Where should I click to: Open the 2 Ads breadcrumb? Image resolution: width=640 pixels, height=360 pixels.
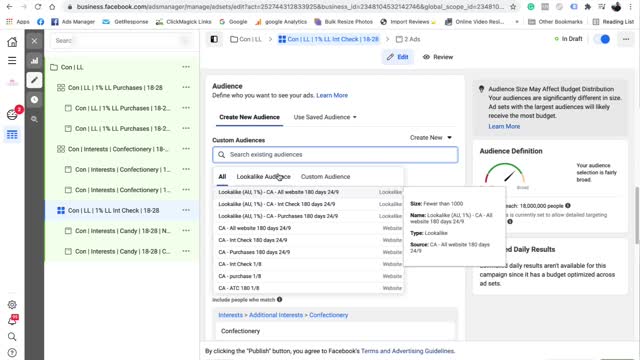pyautogui.click(x=408, y=39)
